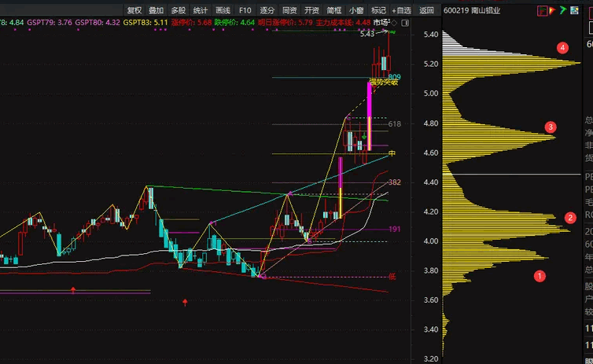Click the 5.00 price axis label
The height and width of the screenshot is (364, 593).
click(431, 94)
